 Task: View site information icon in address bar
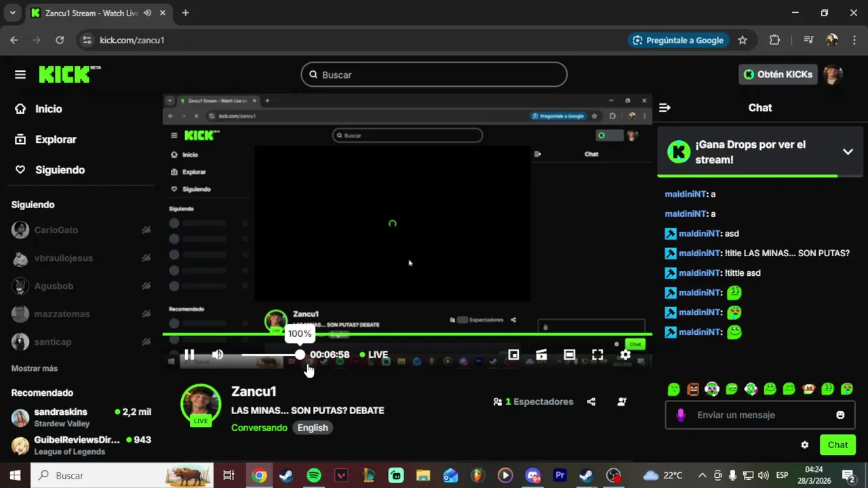[87, 40]
